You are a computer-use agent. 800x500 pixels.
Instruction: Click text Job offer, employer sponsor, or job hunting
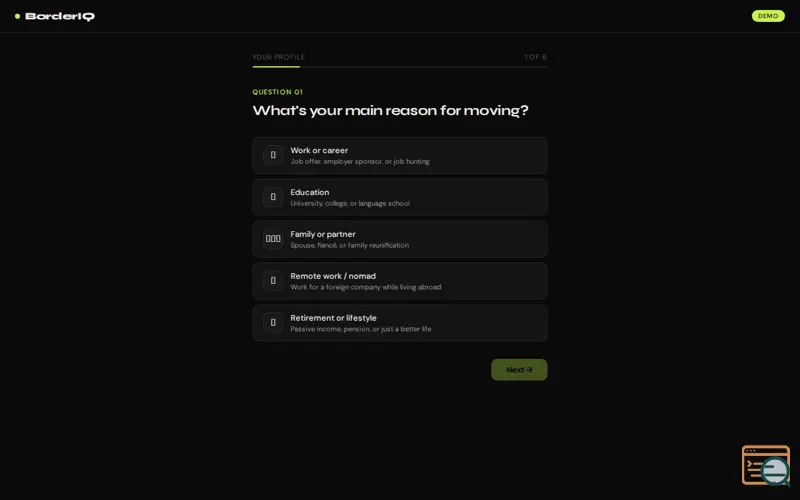click(x=360, y=162)
